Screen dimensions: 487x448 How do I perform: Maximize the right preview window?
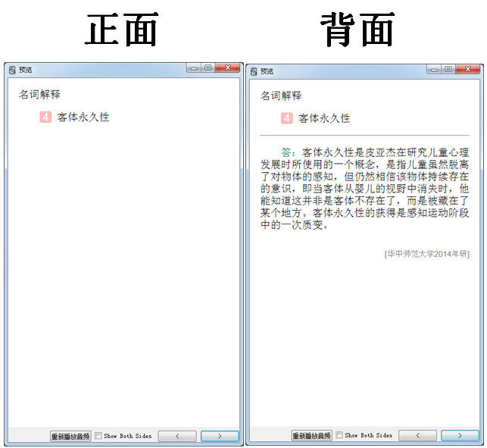(448, 69)
